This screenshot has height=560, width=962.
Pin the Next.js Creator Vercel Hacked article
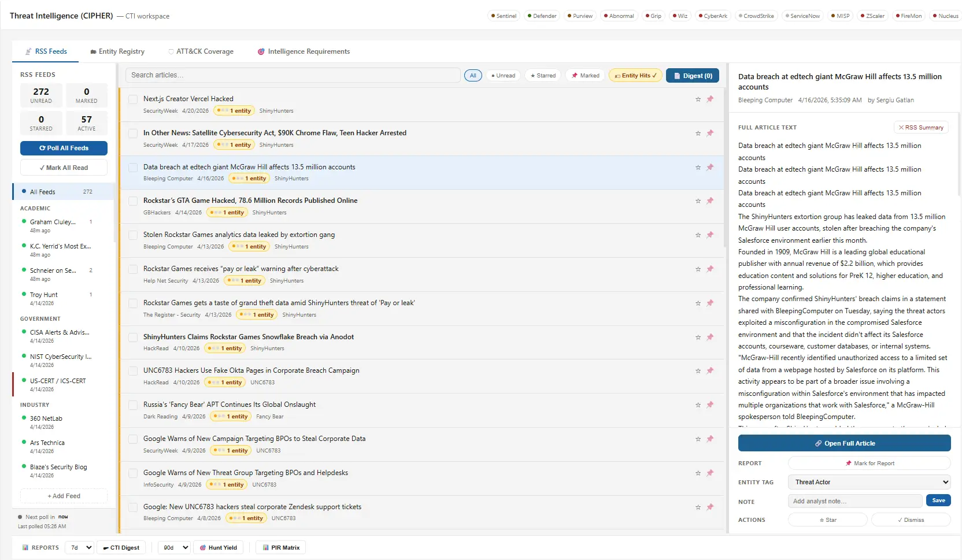(710, 99)
